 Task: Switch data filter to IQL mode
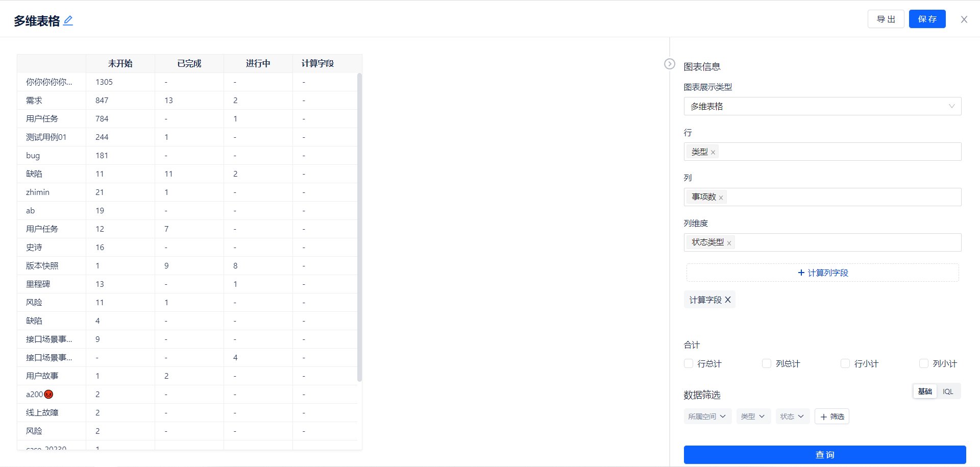click(948, 391)
